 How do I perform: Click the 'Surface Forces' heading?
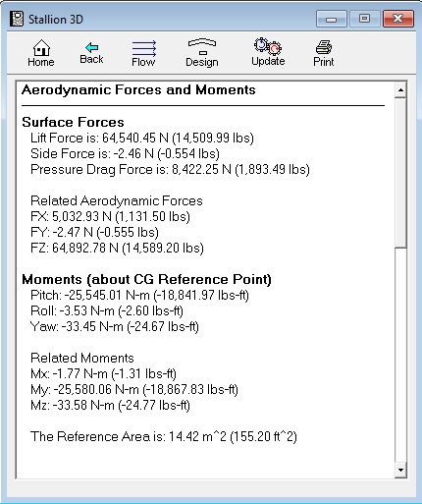pyautogui.click(x=73, y=122)
